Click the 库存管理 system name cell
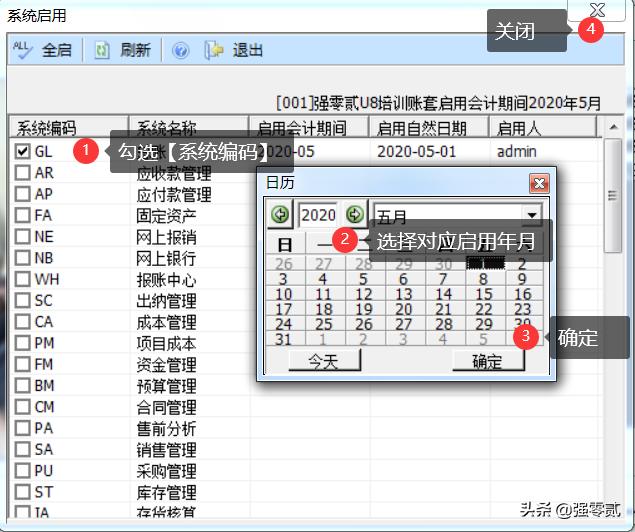Screen dimensions: 635x532 pyautogui.click(x=166, y=492)
